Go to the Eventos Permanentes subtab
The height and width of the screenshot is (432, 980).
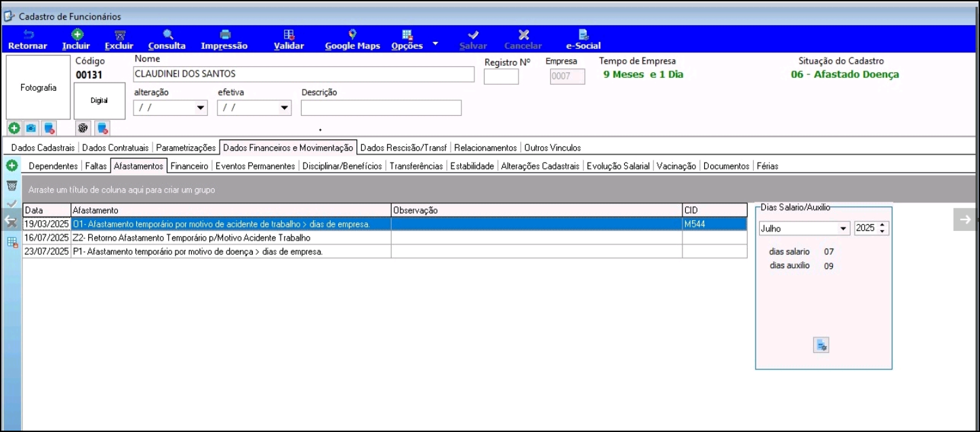(256, 166)
